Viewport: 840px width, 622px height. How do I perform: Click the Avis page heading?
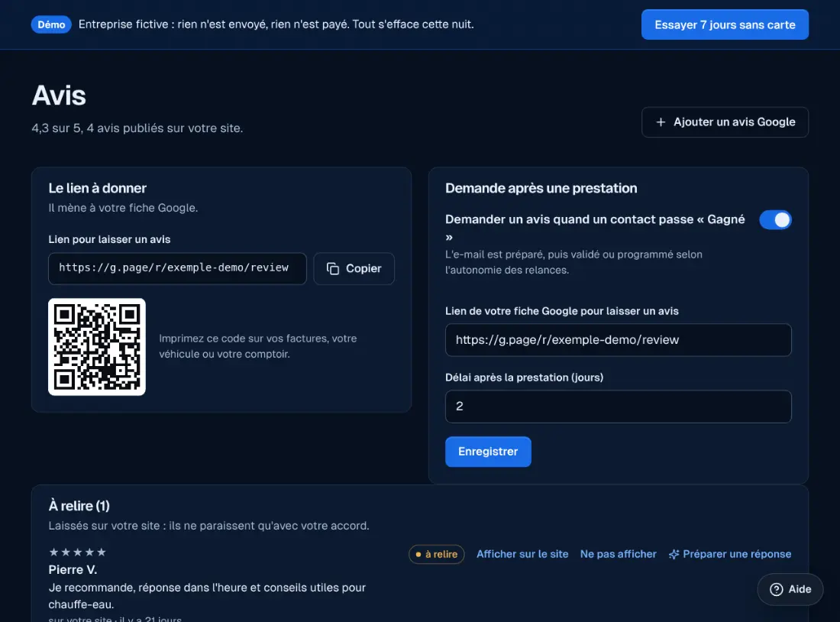coord(59,96)
